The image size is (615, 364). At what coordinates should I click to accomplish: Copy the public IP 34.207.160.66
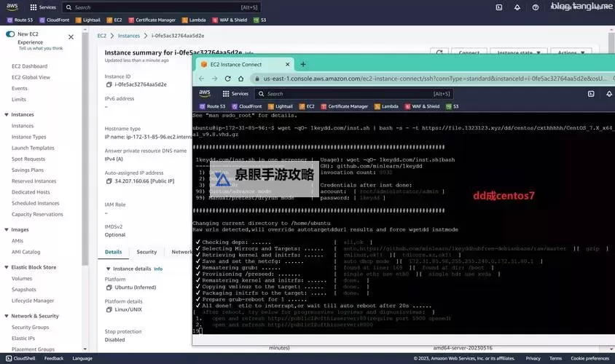pyautogui.click(x=109, y=181)
